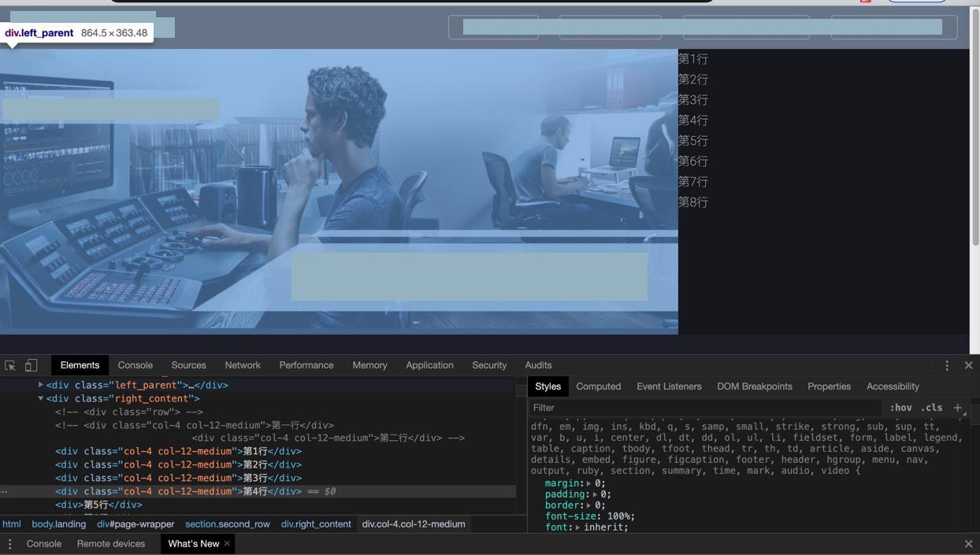Click the 第1行 text on the page
The width and height of the screenshot is (980, 555).
pyautogui.click(x=693, y=59)
